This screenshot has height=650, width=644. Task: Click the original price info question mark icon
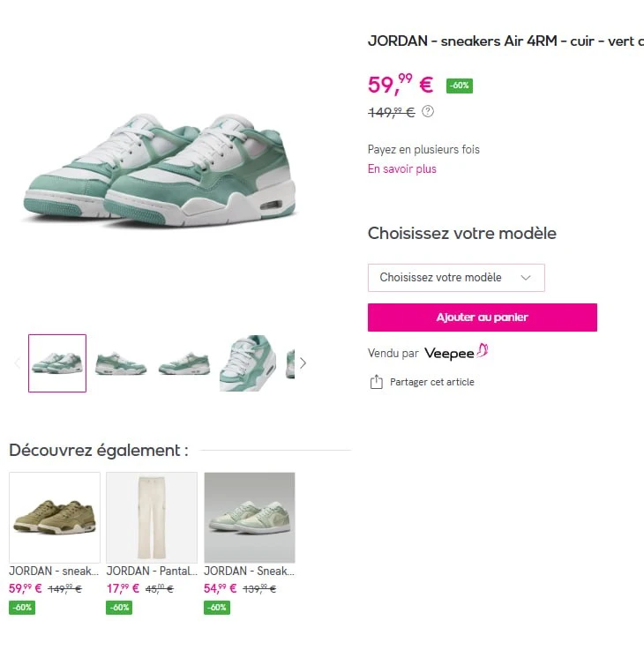tap(428, 111)
